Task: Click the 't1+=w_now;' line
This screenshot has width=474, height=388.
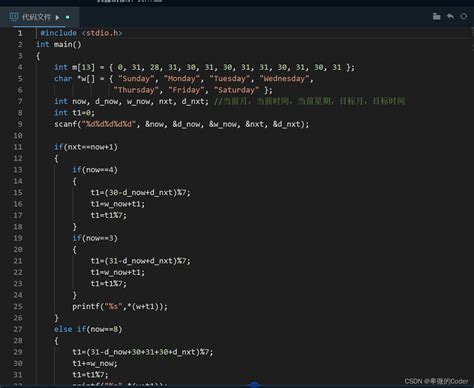Action: click(x=95, y=363)
